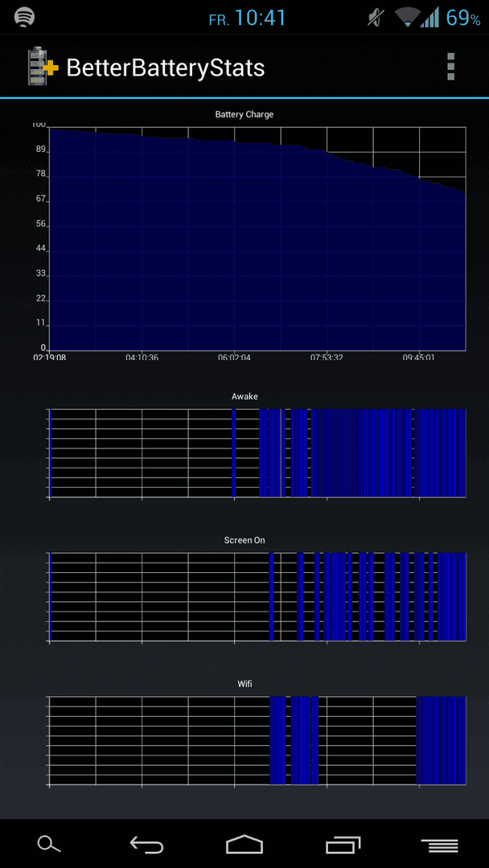Tap the Awake chart title
This screenshot has height=868, width=489.
[x=244, y=396]
